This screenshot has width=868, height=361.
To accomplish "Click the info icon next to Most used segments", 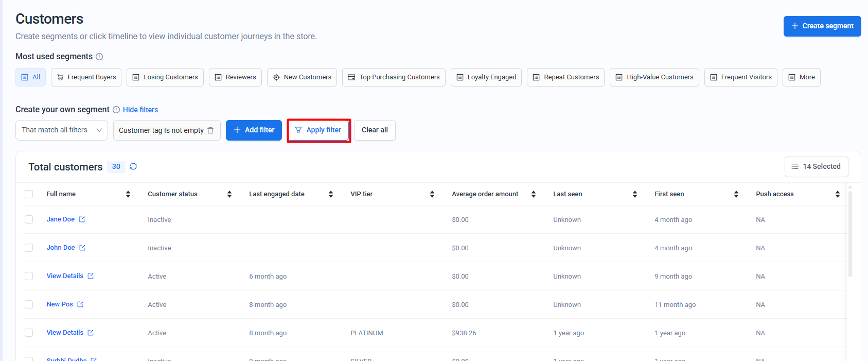I will [x=99, y=57].
